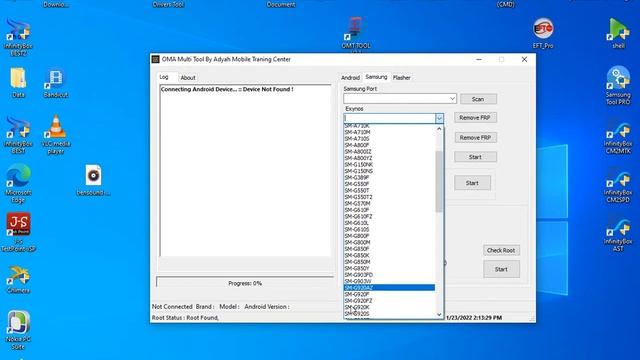Open Nokia PC Suite shortcut

(18, 330)
